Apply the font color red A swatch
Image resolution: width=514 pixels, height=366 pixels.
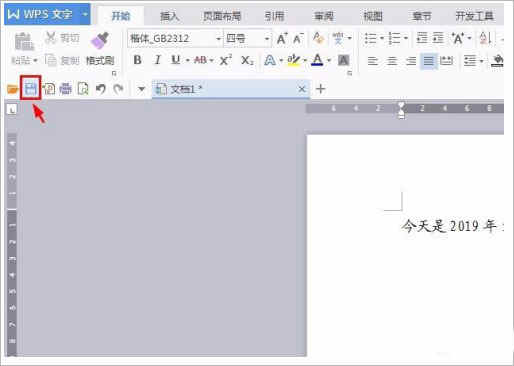317,60
